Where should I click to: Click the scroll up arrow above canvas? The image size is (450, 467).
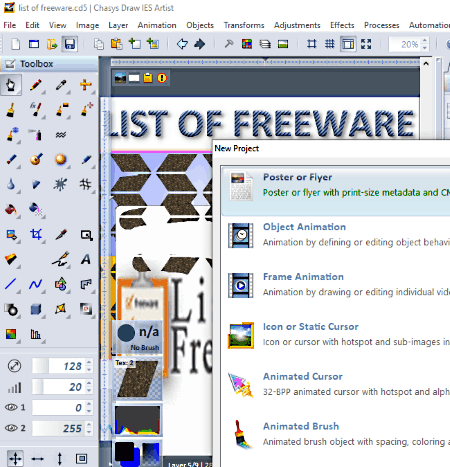pyautogui.click(x=426, y=63)
